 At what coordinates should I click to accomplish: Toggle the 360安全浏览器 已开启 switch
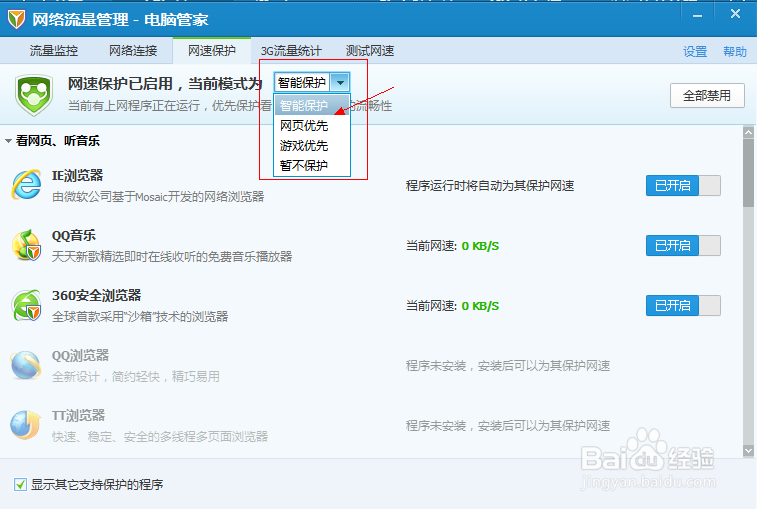pyautogui.click(x=683, y=305)
